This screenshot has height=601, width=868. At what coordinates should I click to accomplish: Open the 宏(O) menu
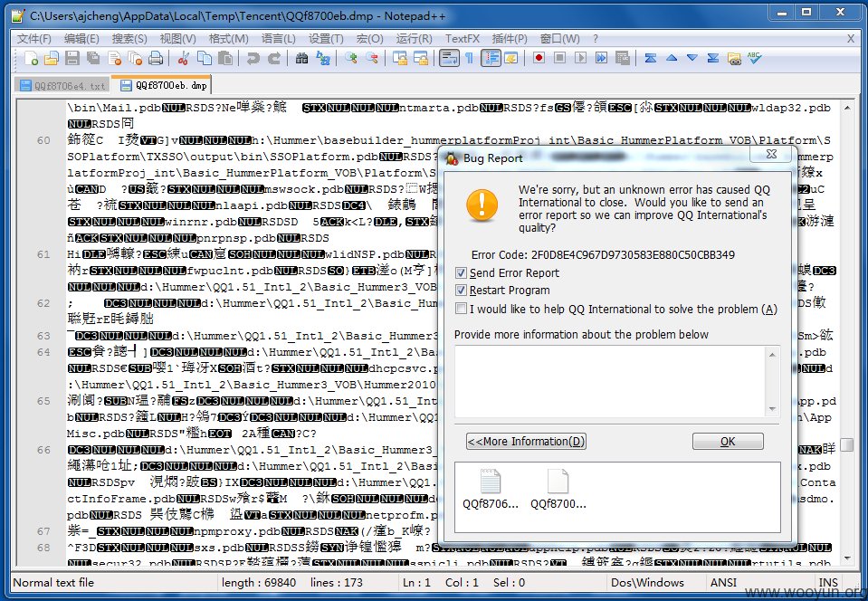coord(370,39)
